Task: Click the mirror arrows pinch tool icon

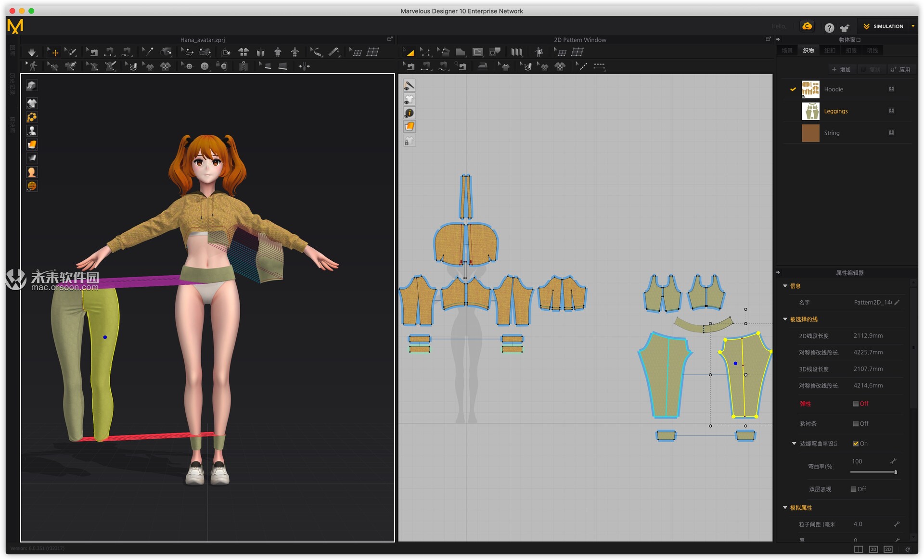Action: pyautogui.click(x=304, y=66)
